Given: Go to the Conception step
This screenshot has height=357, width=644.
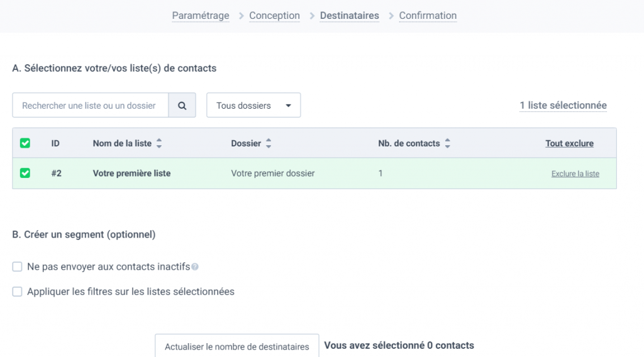Looking at the screenshot, I should 274,16.
